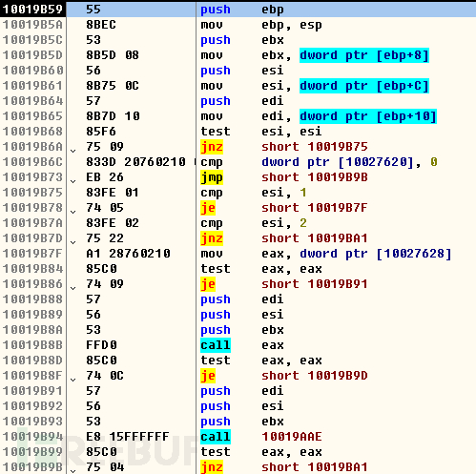
Task: Select address 10019B84
Action: (x=32, y=269)
